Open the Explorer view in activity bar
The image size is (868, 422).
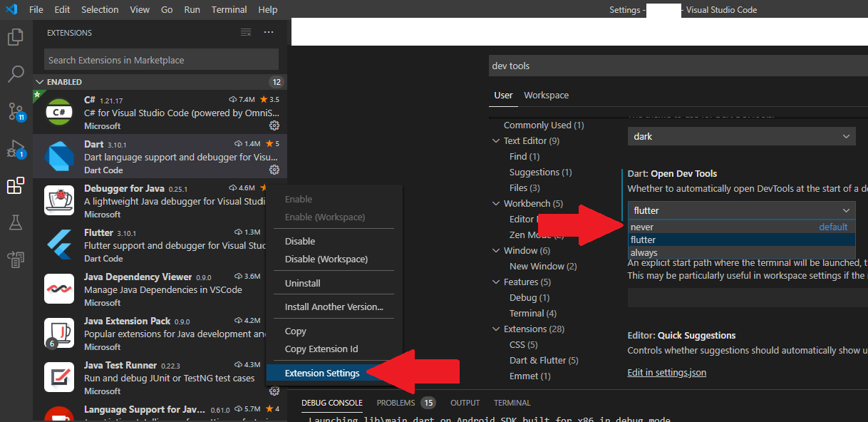point(16,36)
